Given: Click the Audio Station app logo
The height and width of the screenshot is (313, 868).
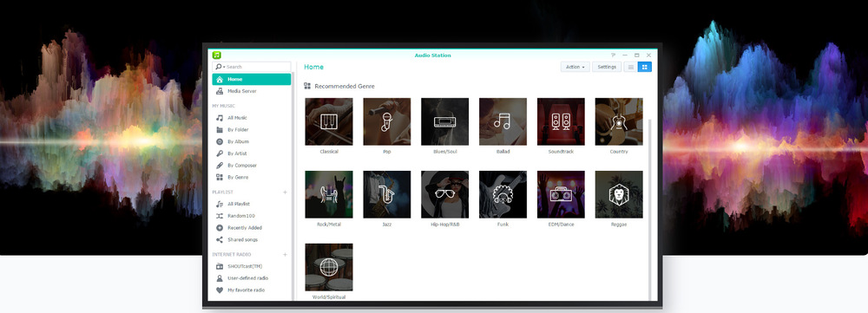Looking at the screenshot, I should click(217, 55).
